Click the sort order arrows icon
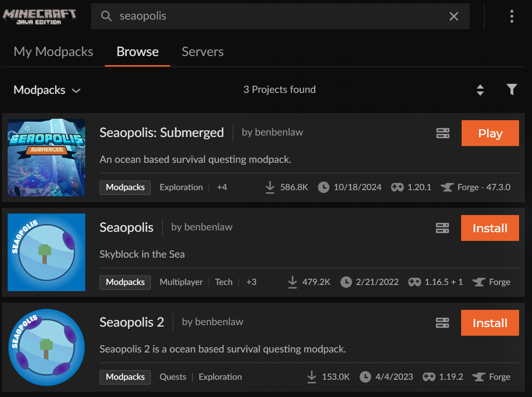Screen dimensions: 532x397 pyautogui.click(x=480, y=90)
